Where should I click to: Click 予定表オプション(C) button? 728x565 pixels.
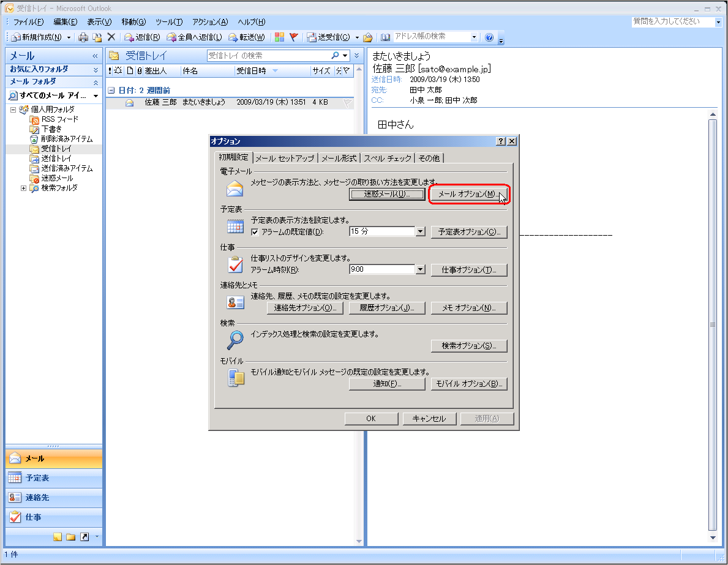(469, 231)
